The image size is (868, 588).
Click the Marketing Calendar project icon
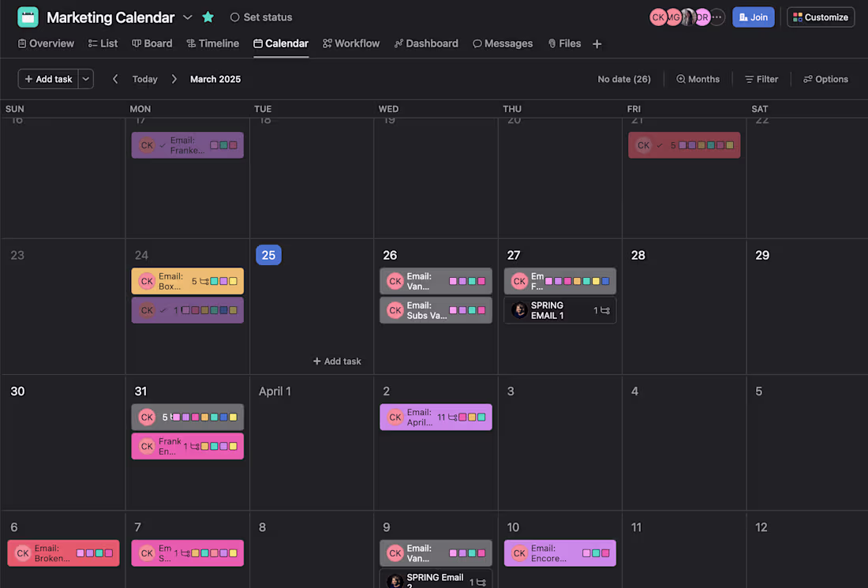(28, 17)
